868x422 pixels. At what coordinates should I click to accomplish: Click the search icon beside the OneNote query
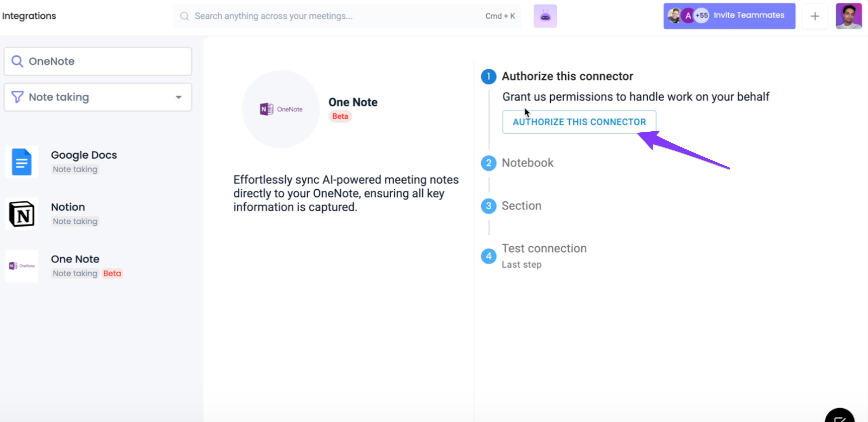18,61
